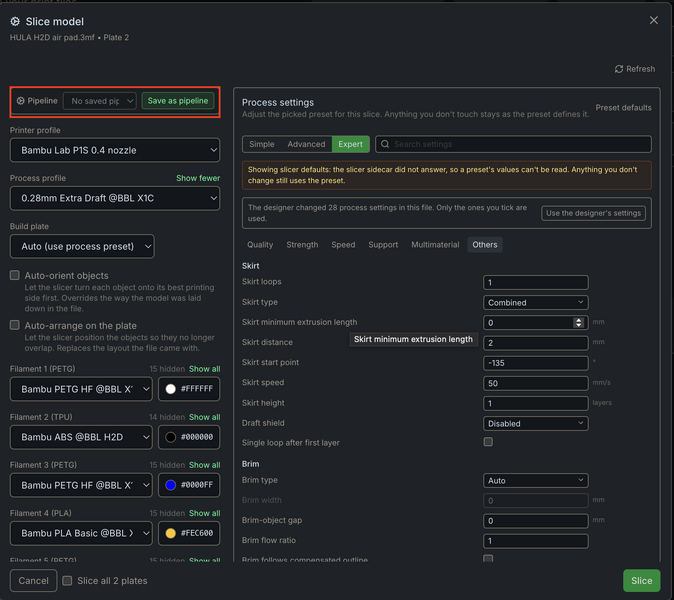The image size is (674, 600).
Task: Open the Skirt type dropdown
Action: pos(536,303)
